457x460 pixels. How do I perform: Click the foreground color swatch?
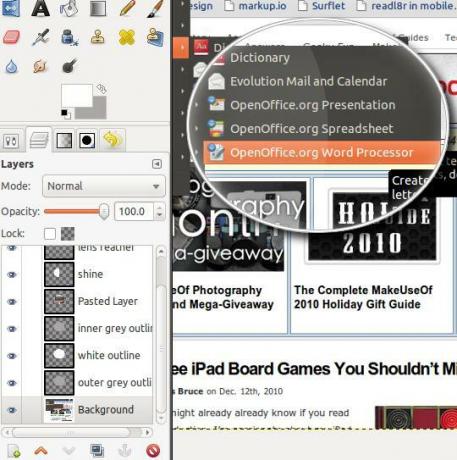tap(77, 95)
